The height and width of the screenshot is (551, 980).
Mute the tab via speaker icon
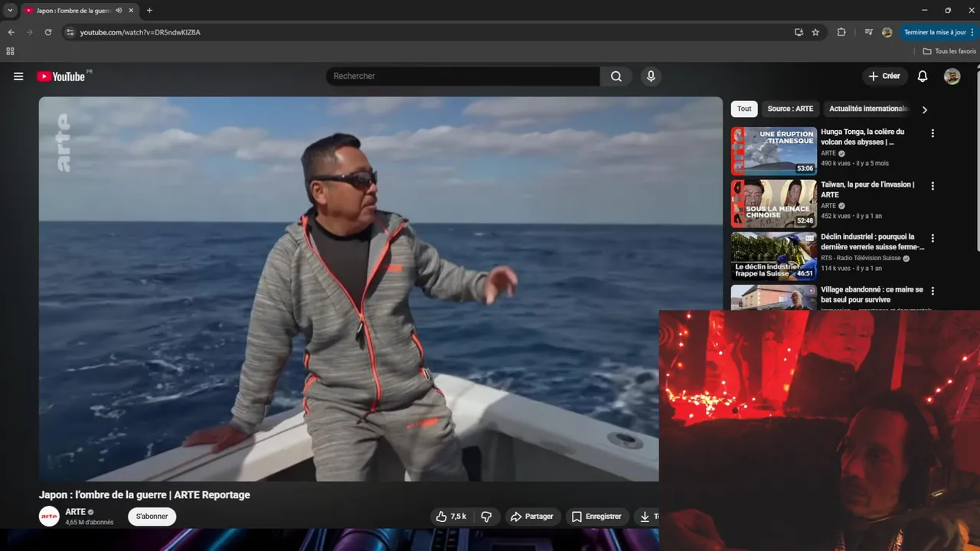tap(119, 11)
